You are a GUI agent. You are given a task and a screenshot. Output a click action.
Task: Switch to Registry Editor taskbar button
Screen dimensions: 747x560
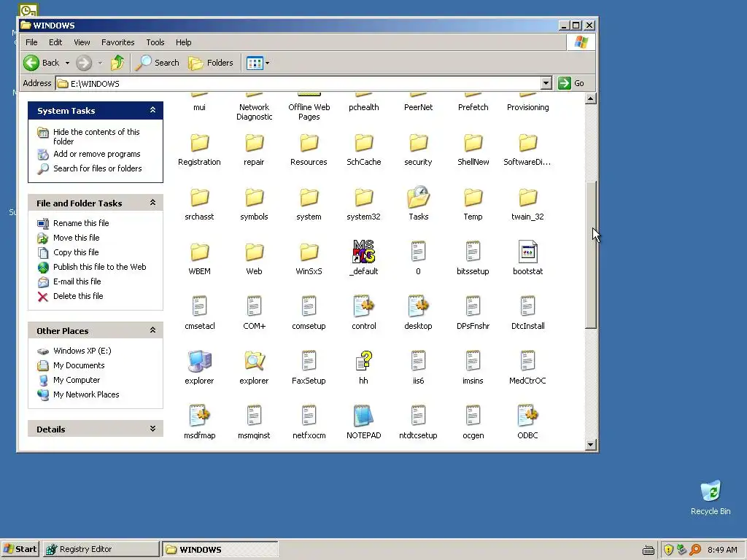[101, 549]
